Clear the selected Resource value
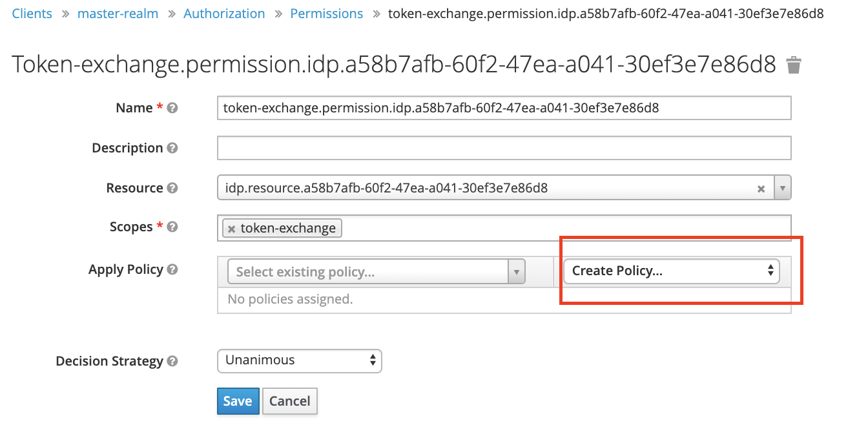 pos(761,189)
